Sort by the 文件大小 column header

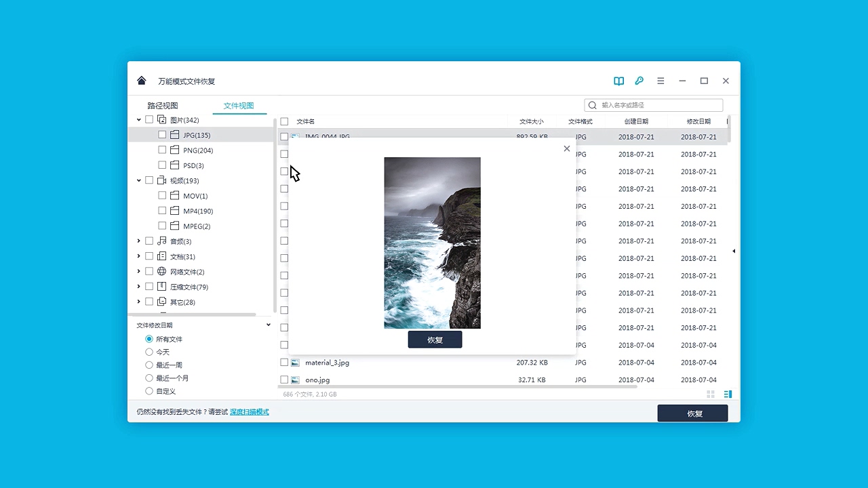(x=531, y=121)
